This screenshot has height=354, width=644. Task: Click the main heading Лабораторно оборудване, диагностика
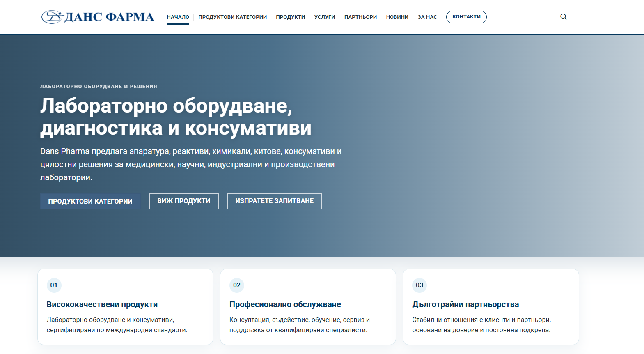point(176,117)
